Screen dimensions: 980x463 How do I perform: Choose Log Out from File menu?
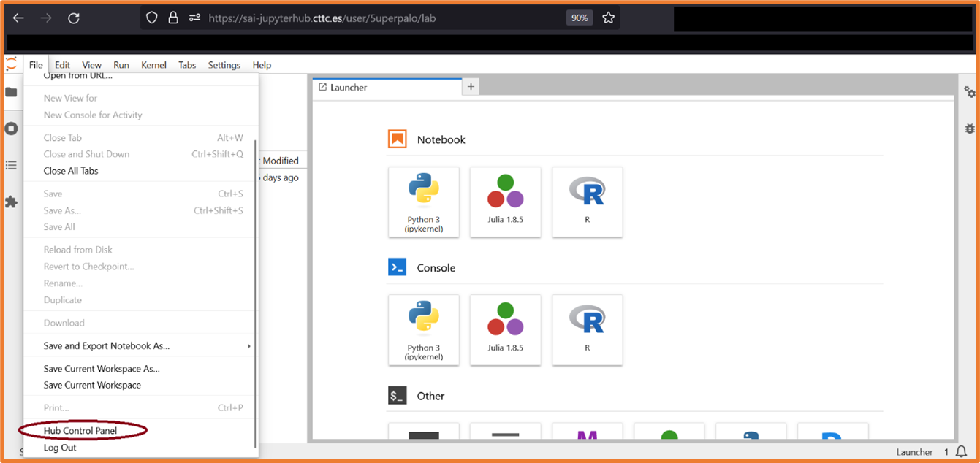coord(60,448)
